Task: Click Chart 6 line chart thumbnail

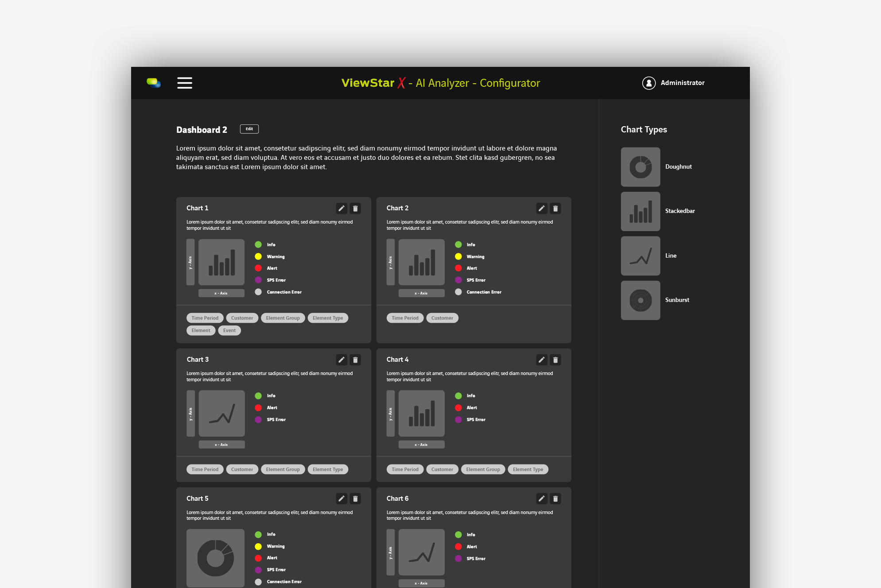Action: [x=422, y=552]
